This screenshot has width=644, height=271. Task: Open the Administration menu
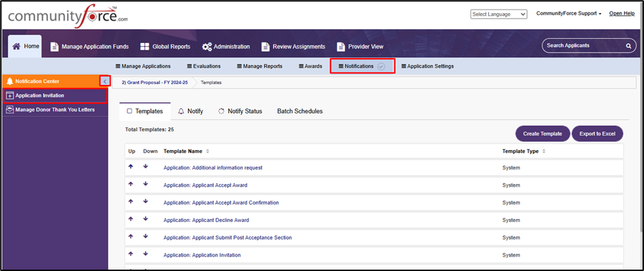click(x=226, y=47)
